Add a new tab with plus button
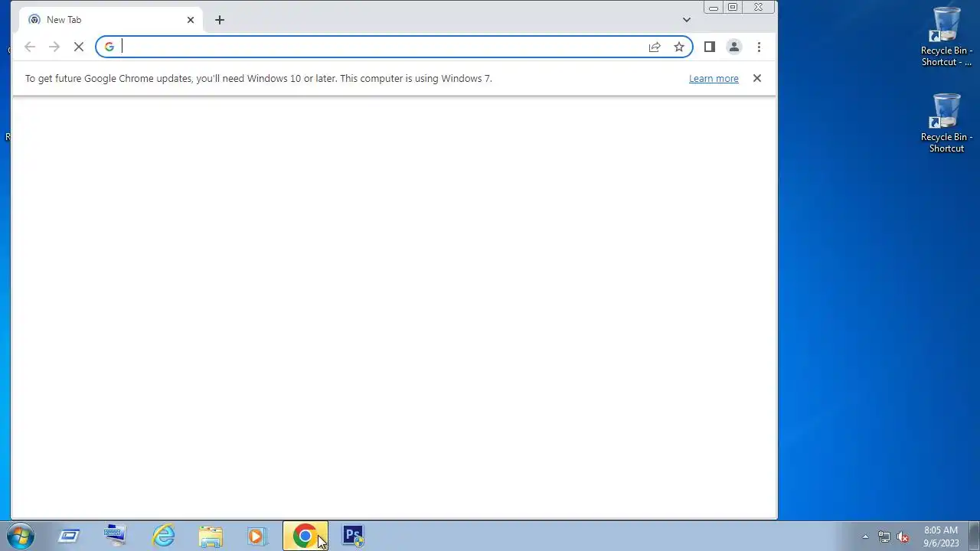The width and height of the screenshot is (980, 551). (220, 20)
